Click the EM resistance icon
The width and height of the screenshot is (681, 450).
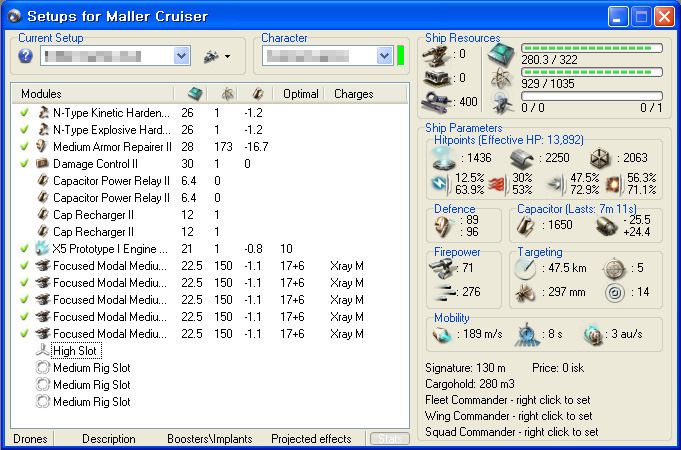coord(441,184)
